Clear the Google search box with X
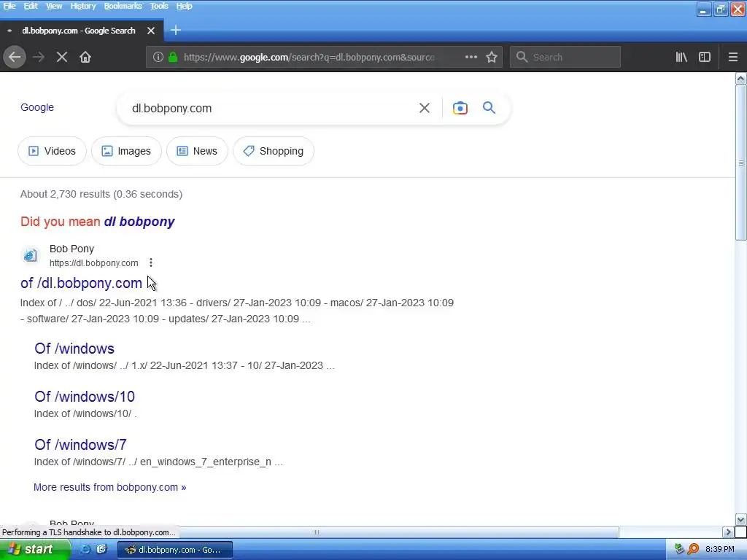 point(425,108)
